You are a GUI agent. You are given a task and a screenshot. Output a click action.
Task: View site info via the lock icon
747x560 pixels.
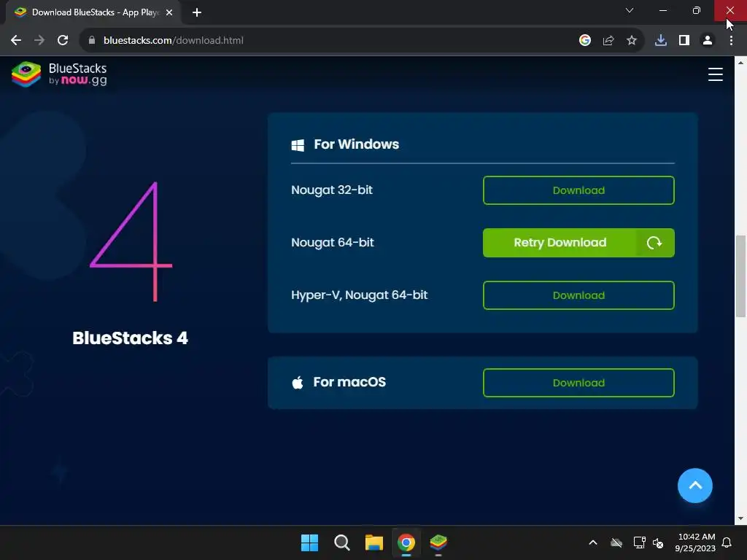click(92, 41)
